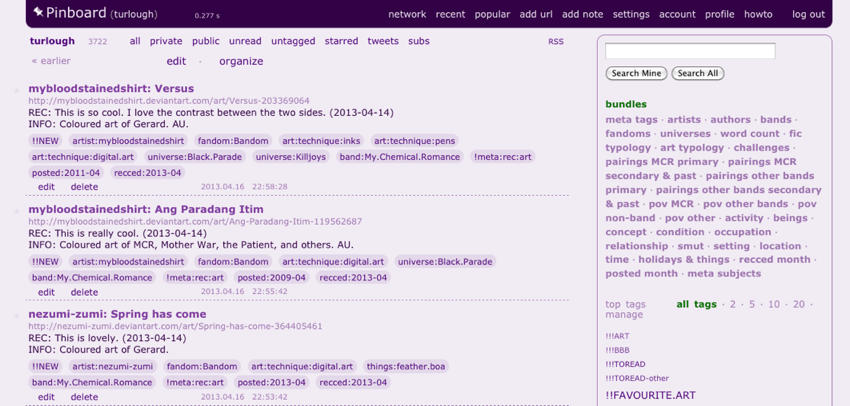The width and height of the screenshot is (850, 406).
Task: Star the 'Spring has come' bookmark
Action: coord(16,315)
